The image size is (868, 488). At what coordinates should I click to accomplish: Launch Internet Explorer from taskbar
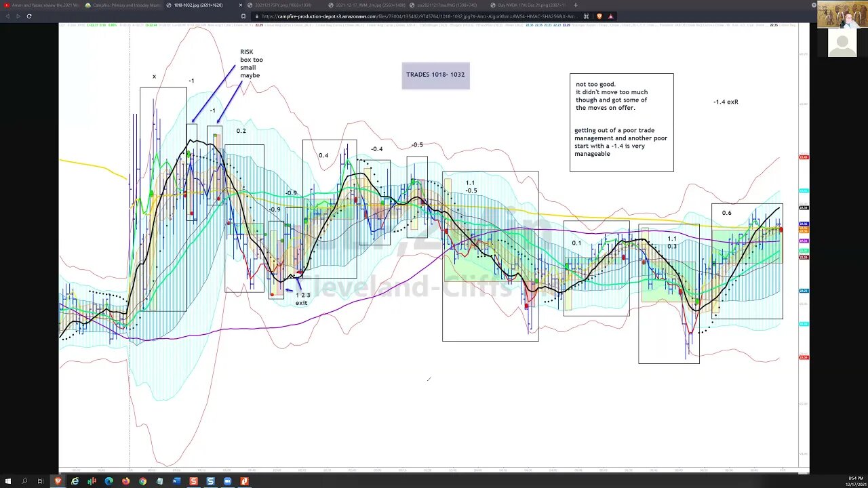coord(75,481)
